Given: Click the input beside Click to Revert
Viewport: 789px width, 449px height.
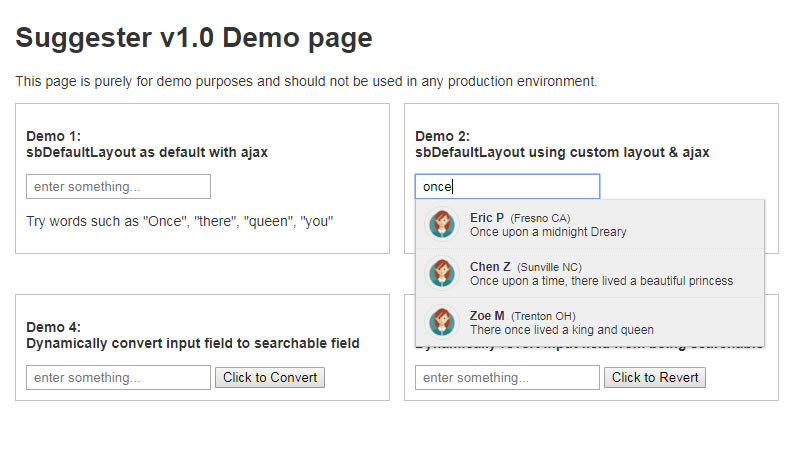Looking at the screenshot, I should pos(507,378).
